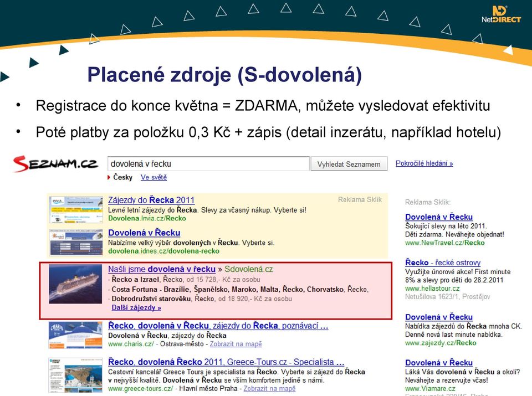The height and width of the screenshot is (396, 532).
Task: Select the 'Česky' search tab
Action: [122, 177]
